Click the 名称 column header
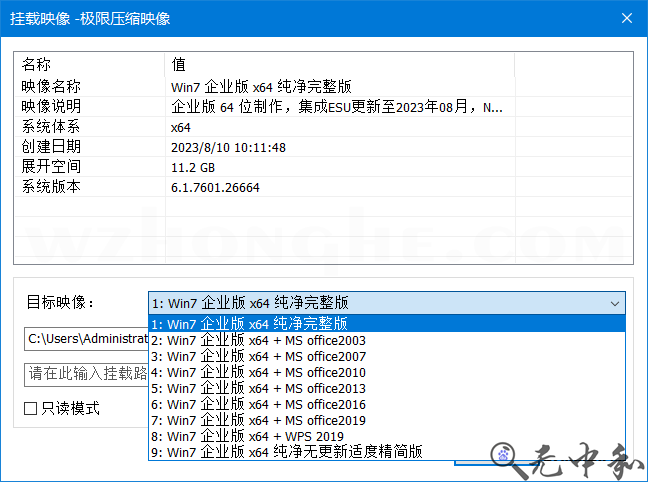The height and width of the screenshot is (482, 648). pyautogui.click(x=90, y=64)
